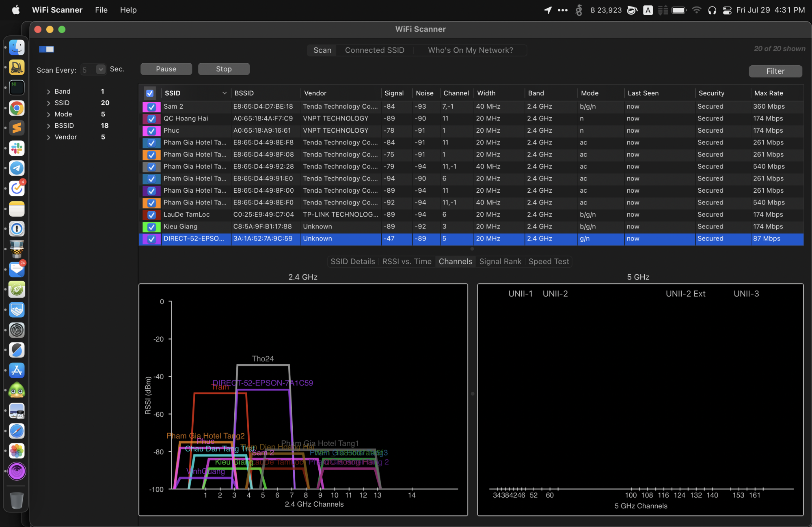Click the SSID column sort chevron
Viewport: 812px width, 527px height.
click(x=224, y=93)
